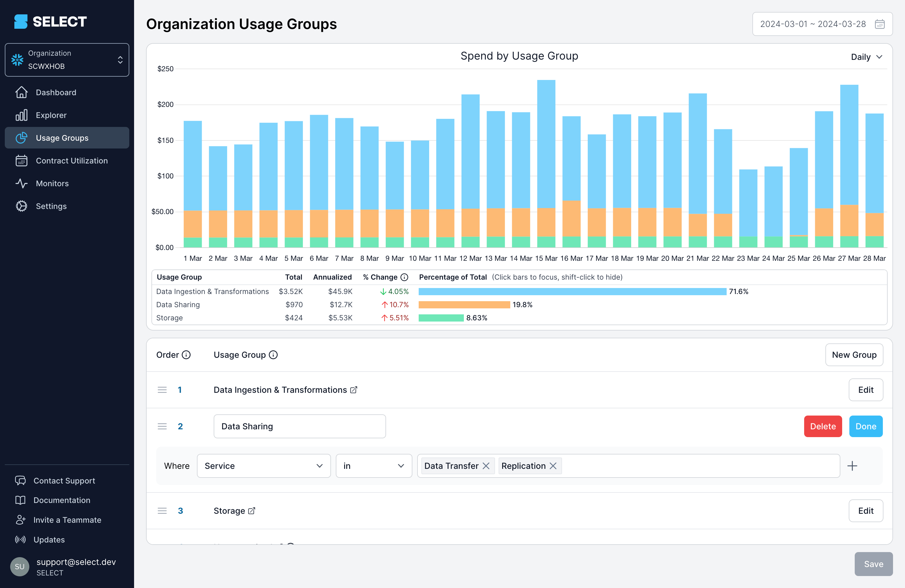Viewport: 905px width, 588px height.
Task: Select the Contract Utilization calendar icon
Action: click(22, 160)
